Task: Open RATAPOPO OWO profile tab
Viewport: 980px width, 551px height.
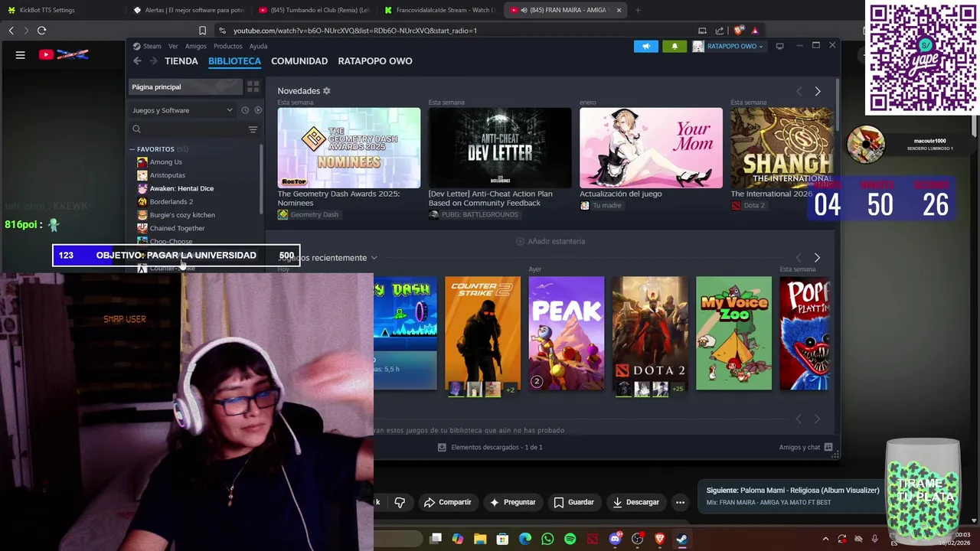Action: point(375,61)
